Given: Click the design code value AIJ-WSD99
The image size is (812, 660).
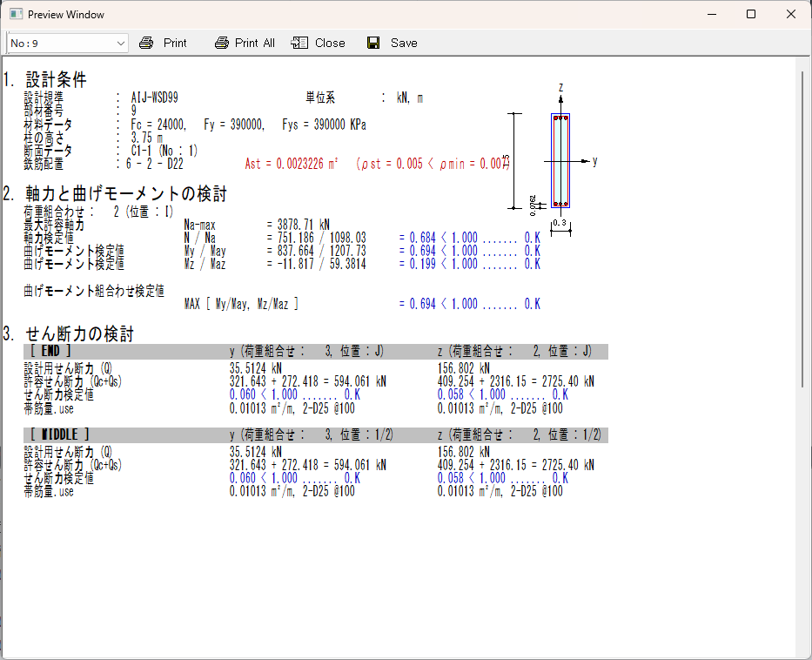Looking at the screenshot, I should 154,98.
